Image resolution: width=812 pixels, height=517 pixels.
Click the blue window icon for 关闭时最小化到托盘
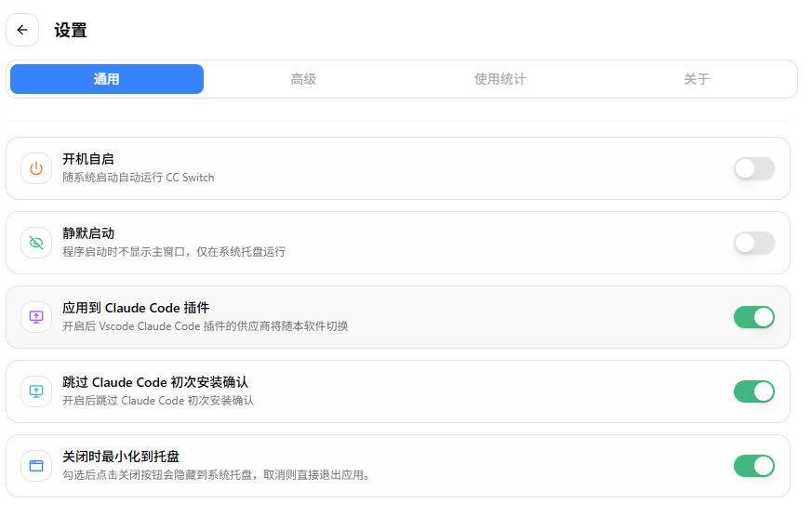point(36,466)
